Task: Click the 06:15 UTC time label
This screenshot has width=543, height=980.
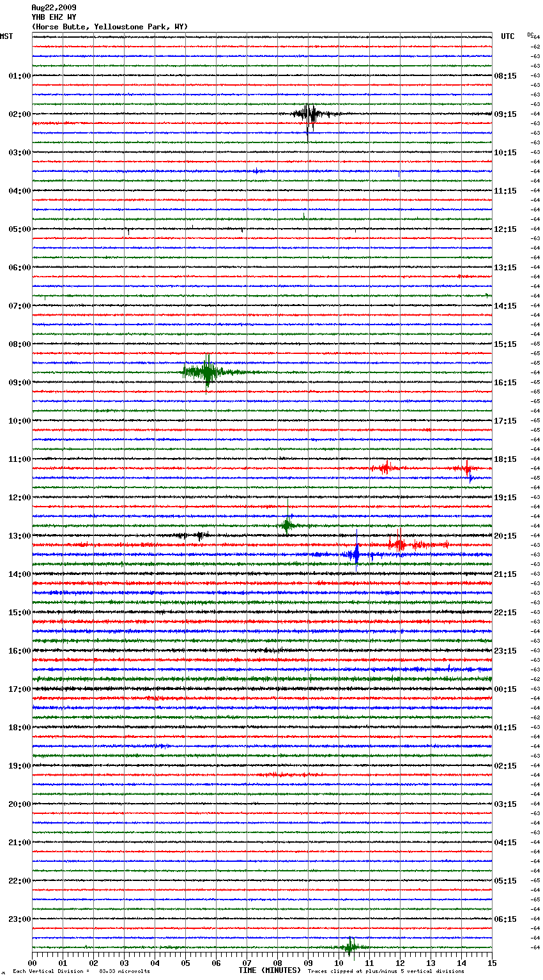Action: [x=505, y=919]
